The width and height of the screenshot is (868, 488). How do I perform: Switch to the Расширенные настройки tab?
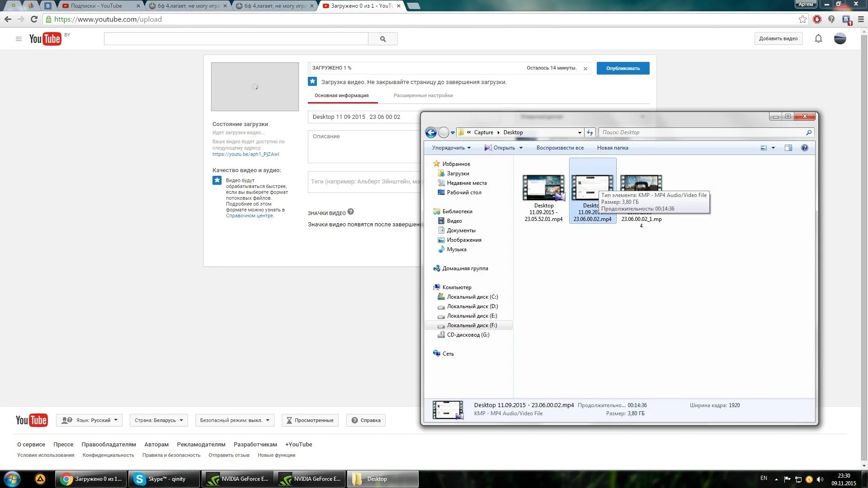click(x=423, y=95)
